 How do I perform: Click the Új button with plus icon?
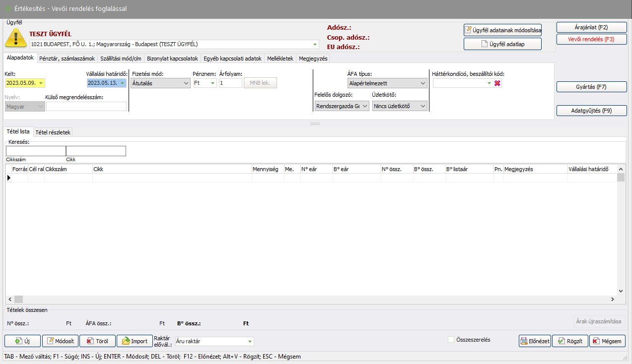tap(22, 341)
